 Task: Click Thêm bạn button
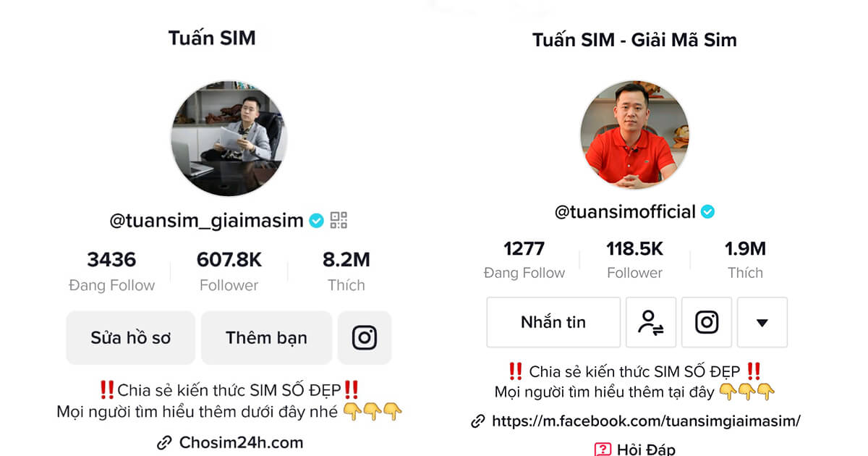[266, 337]
